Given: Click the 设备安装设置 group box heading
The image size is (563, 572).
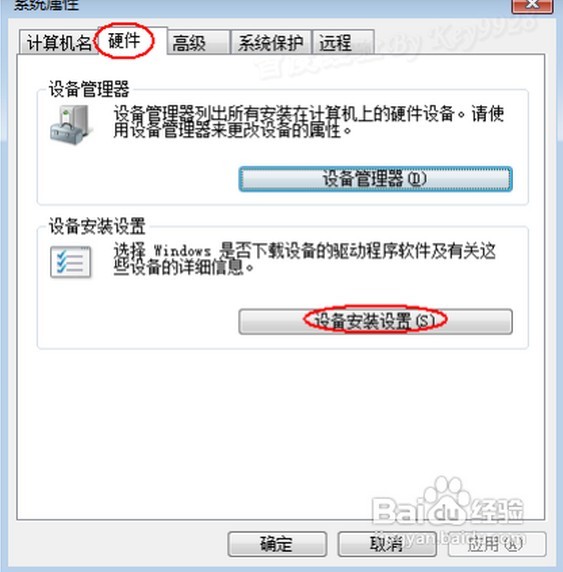Looking at the screenshot, I should [97, 226].
